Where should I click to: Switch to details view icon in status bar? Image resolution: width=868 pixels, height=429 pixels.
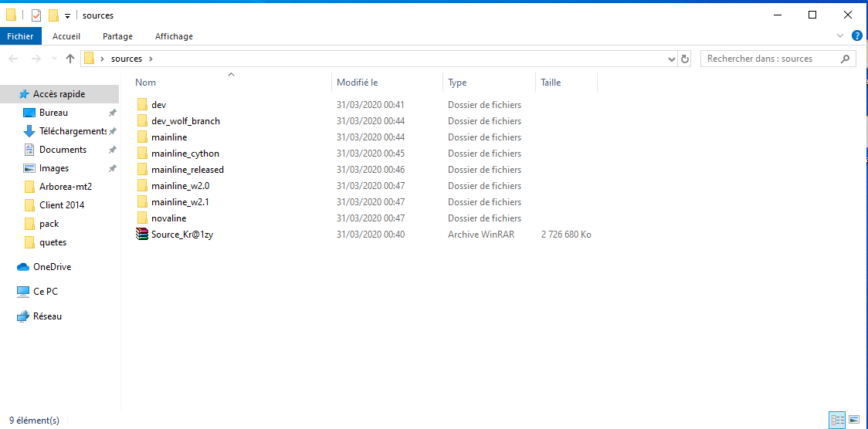click(837, 421)
